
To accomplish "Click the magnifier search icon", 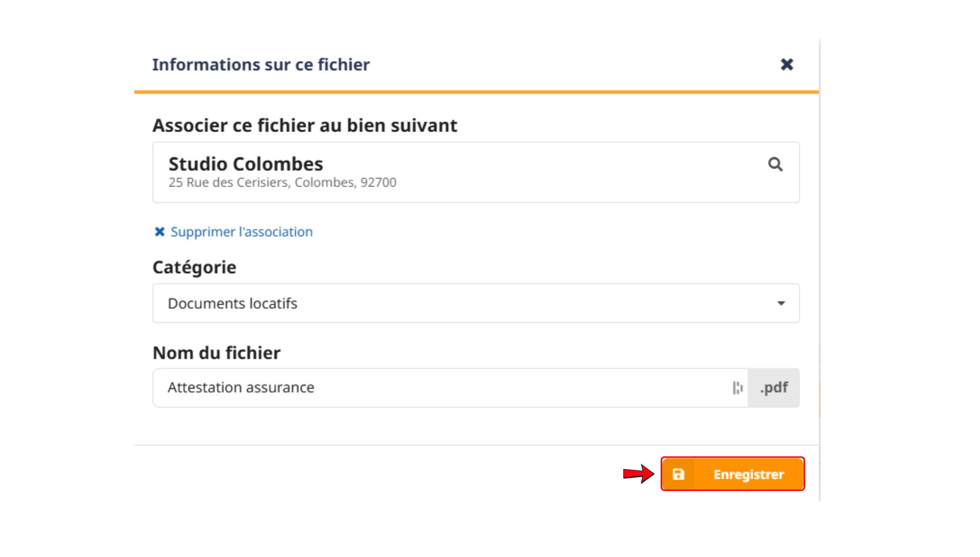I will 775,164.
